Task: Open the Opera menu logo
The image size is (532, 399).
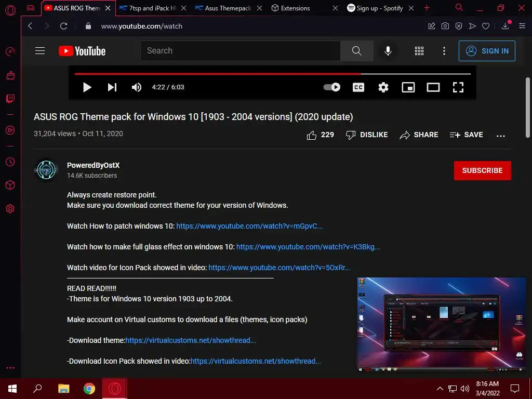Action: 10,10
